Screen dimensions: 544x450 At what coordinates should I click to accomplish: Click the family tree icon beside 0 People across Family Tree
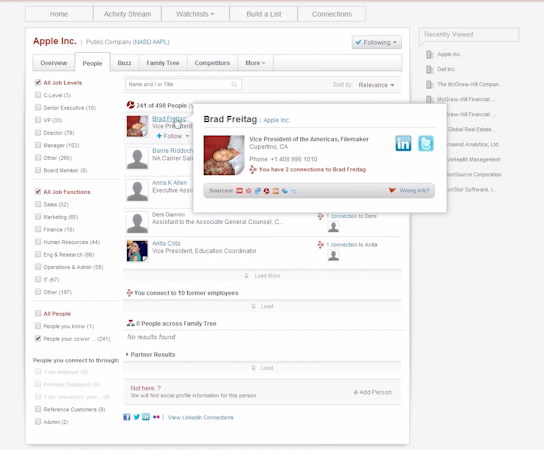(130, 323)
